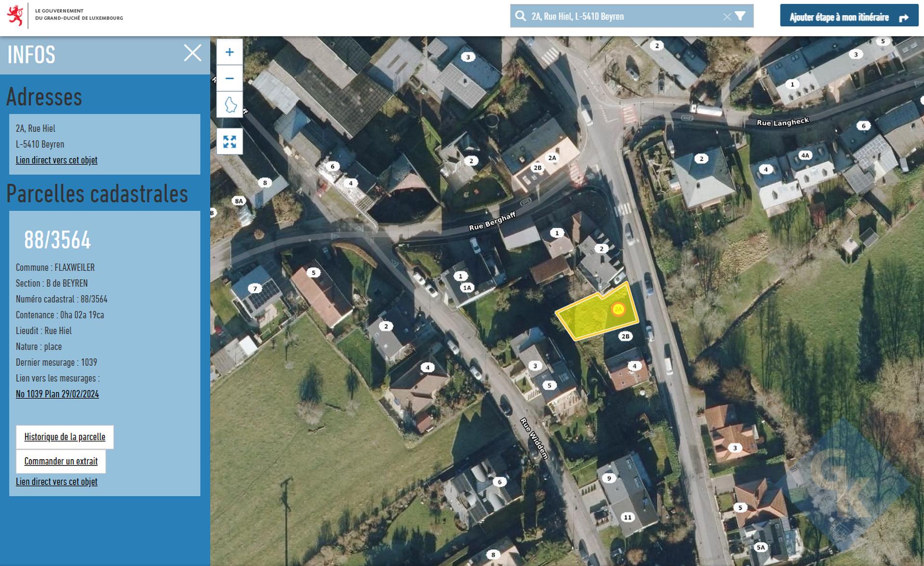Click Commander un extrait button
This screenshot has height=566, width=924.
point(61,462)
